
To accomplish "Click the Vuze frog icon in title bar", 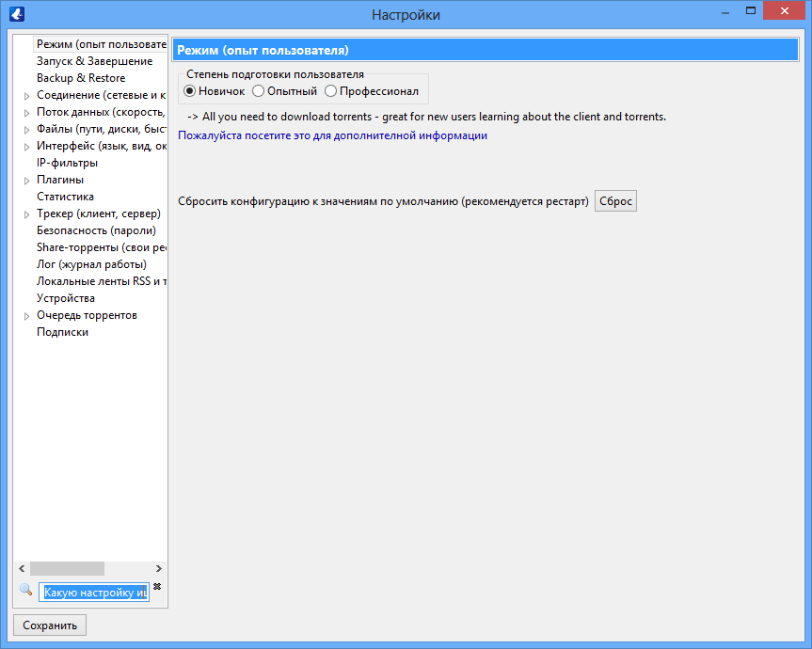I will pyautogui.click(x=17, y=14).
